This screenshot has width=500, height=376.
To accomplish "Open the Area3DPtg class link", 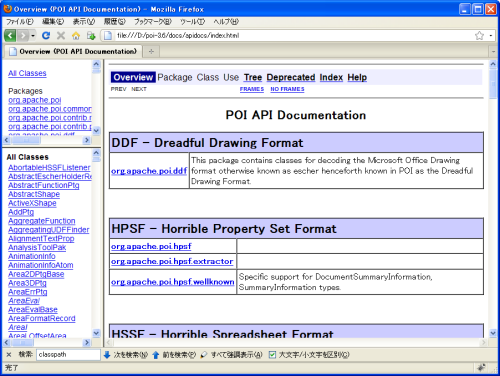I will point(27,283).
